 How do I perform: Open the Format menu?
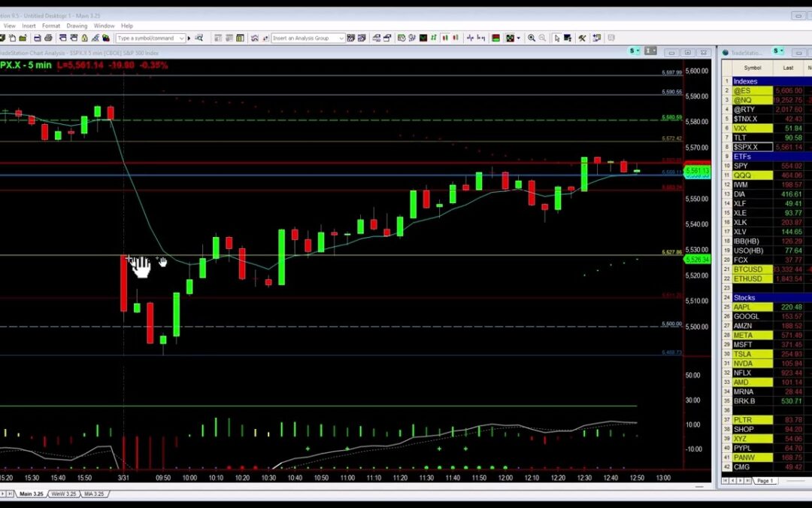tap(51, 26)
